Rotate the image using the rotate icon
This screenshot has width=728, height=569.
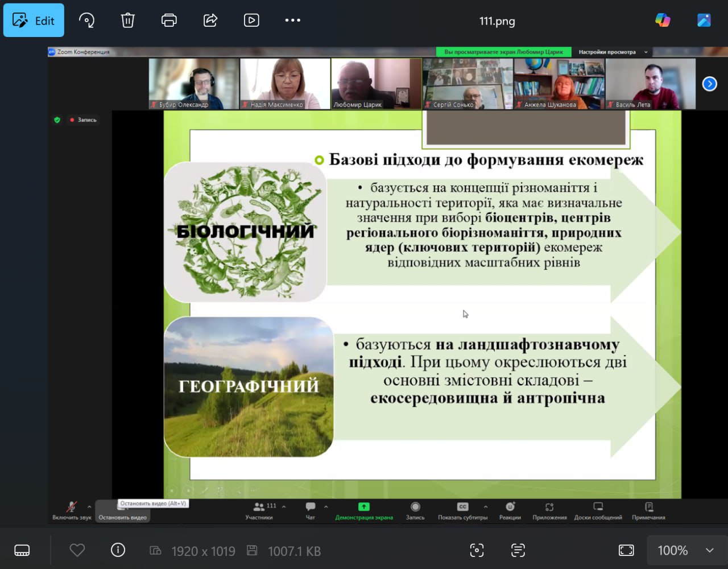(x=86, y=20)
